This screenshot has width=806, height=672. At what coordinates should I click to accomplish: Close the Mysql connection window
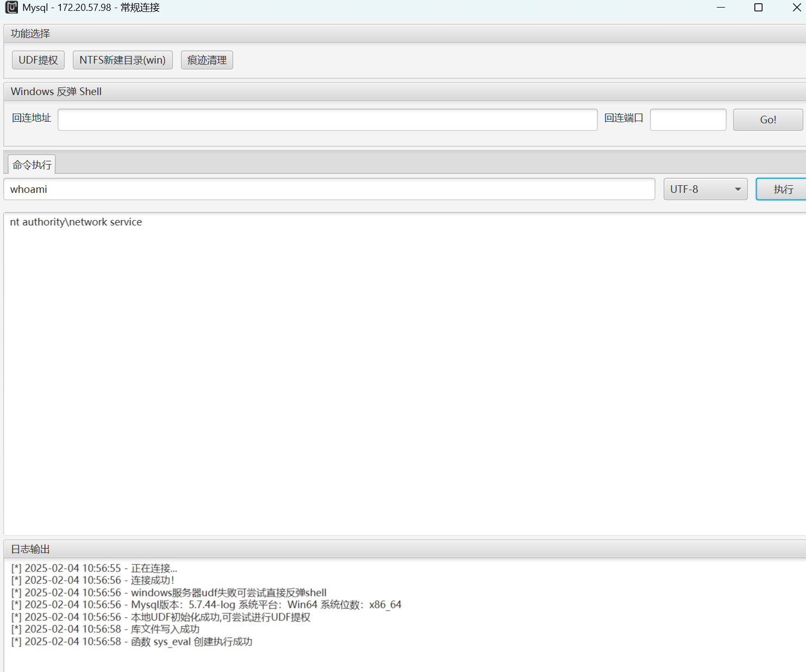(797, 8)
